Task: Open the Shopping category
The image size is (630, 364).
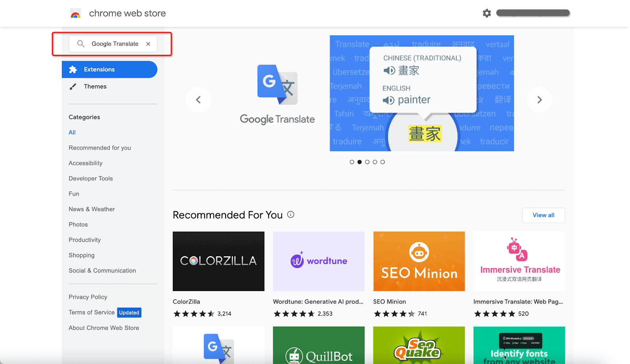Action: click(x=82, y=255)
